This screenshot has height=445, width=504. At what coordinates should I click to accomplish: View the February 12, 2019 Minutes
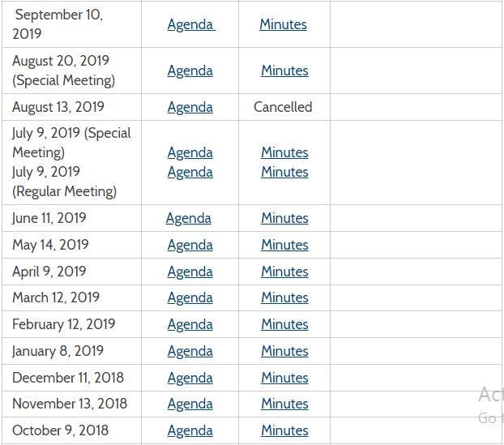(284, 324)
